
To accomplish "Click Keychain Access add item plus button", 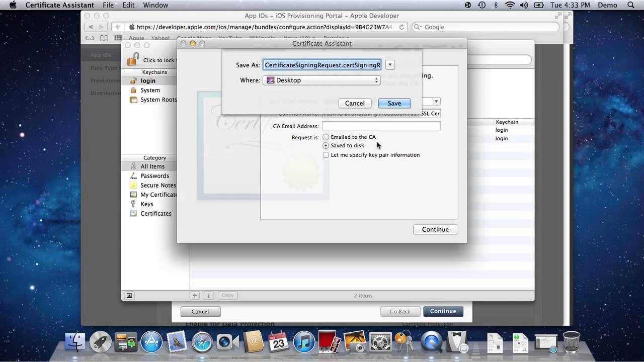I will [x=195, y=296].
